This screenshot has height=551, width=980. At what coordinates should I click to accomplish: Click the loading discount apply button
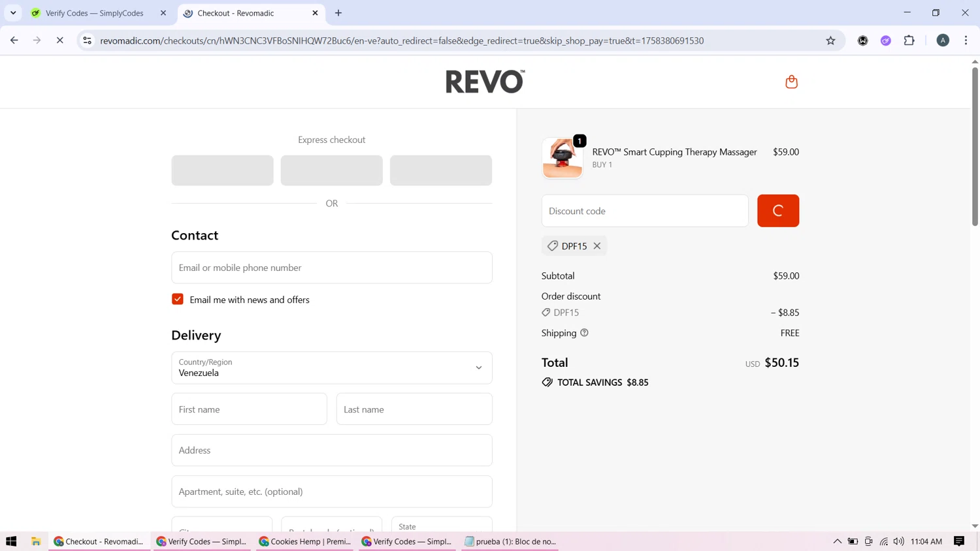pyautogui.click(x=778, y=211)
